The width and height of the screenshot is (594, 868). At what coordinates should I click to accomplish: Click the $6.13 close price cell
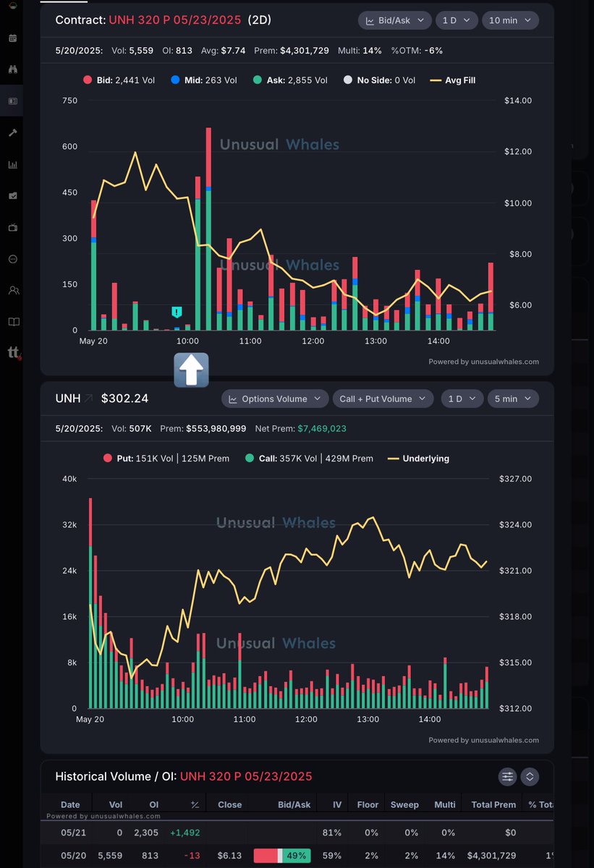point(230,856)
